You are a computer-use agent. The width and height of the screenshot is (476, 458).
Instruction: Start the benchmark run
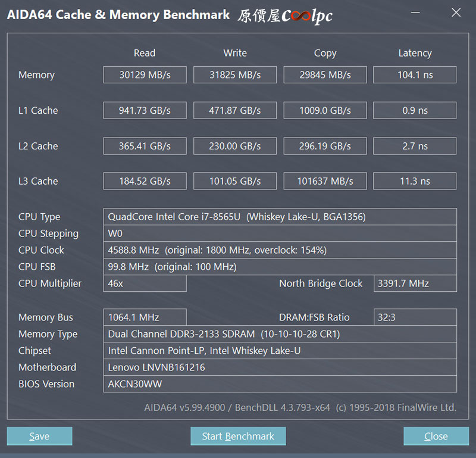[x=238, y=436]
